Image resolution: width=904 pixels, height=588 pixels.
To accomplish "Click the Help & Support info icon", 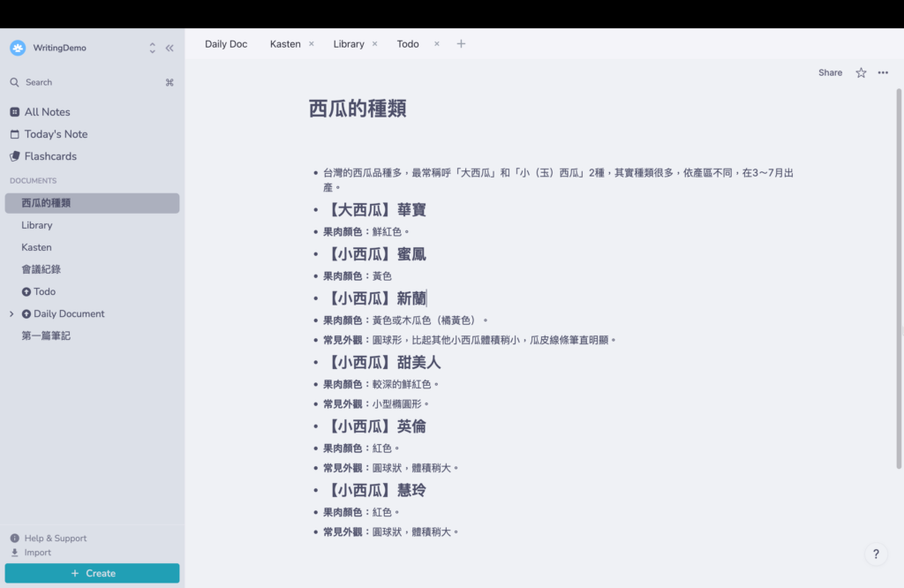I will click(15, 538).
